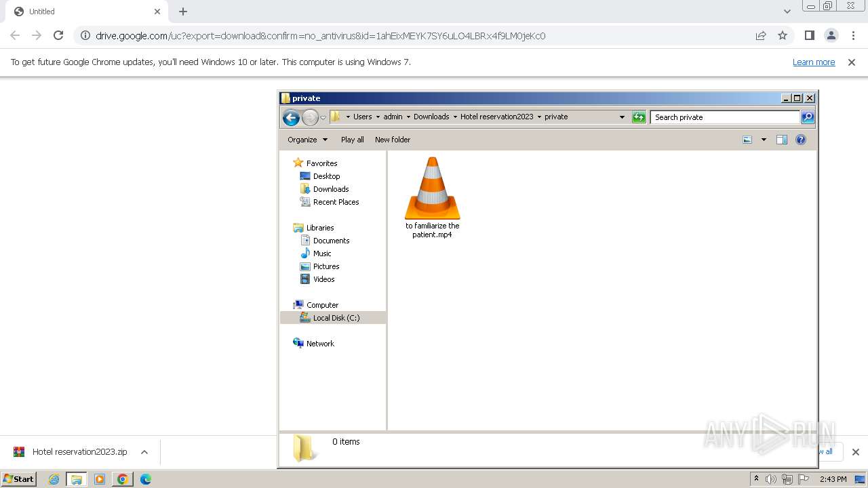Focus the Search private input field

click(x=724, y=117)
